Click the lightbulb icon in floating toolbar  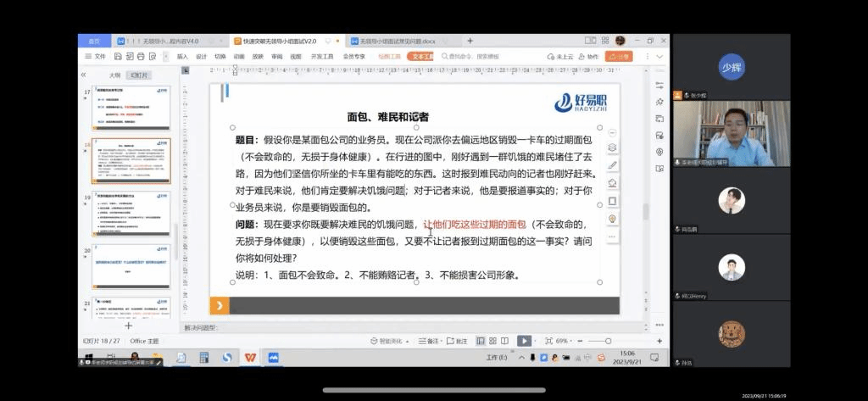pos(612,219)
